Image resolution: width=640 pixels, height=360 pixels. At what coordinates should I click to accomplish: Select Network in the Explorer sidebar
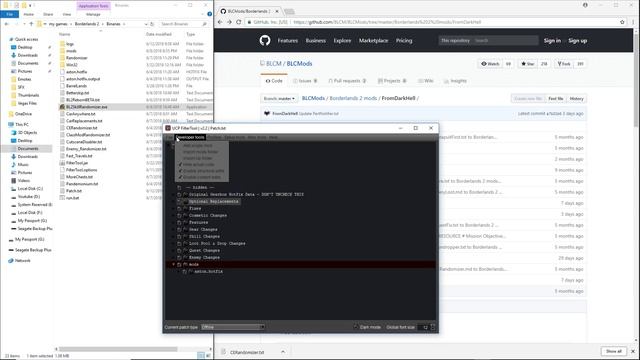click(22, 260)
